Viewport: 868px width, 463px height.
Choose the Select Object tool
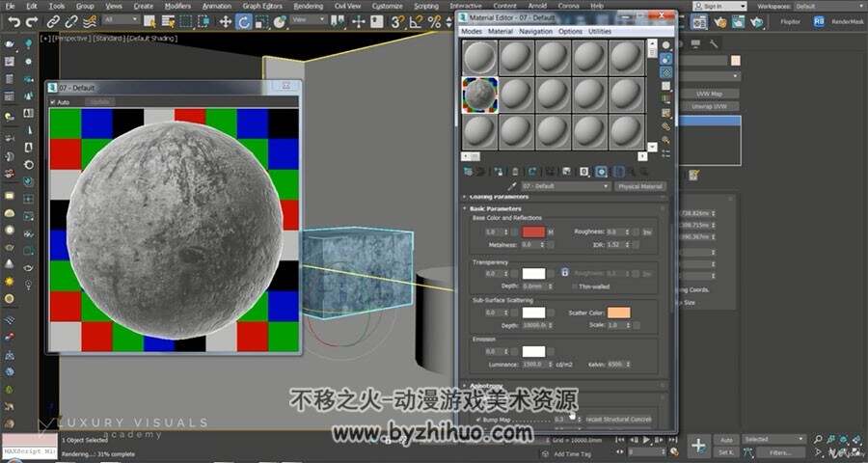point(149,21)
